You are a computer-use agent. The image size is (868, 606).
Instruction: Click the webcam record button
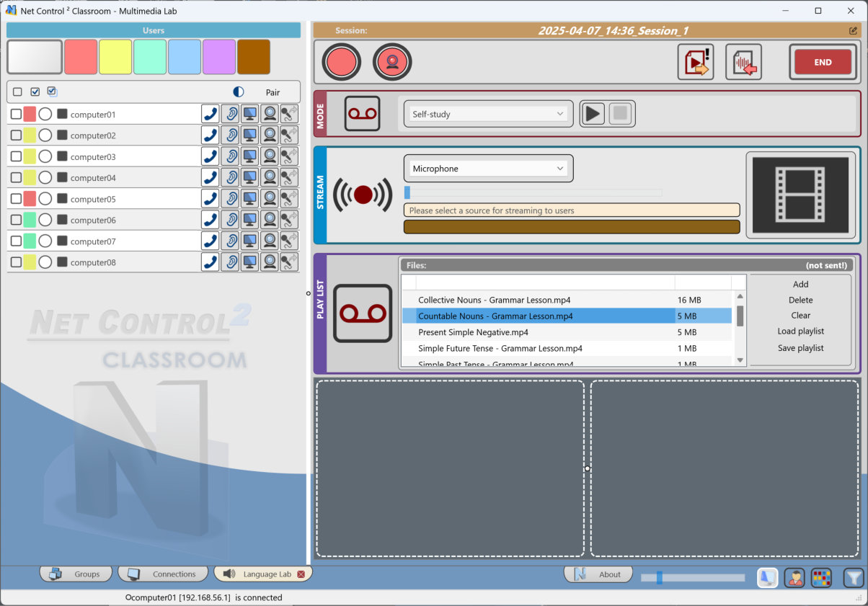tap(392, 62)
